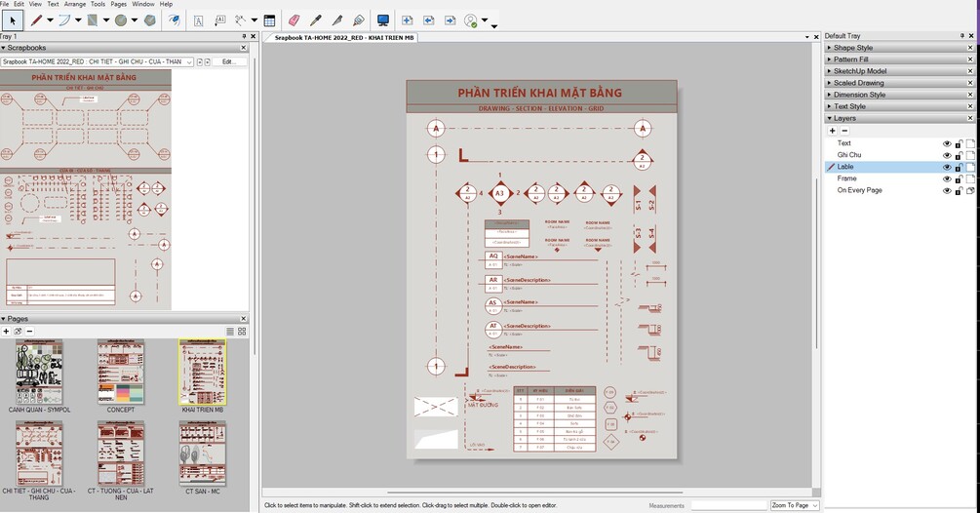Lock the Frame layer
Screen dimensions: 980x513
(x=959, y=179)
